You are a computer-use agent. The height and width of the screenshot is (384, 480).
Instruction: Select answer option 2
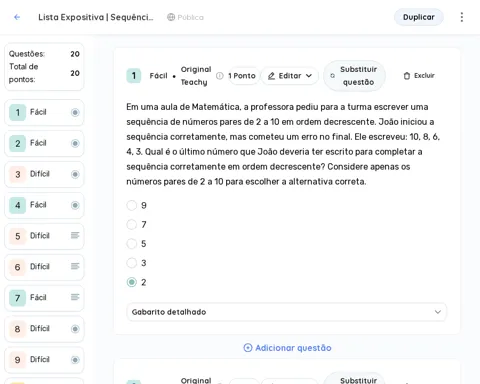tap(132, 282)
